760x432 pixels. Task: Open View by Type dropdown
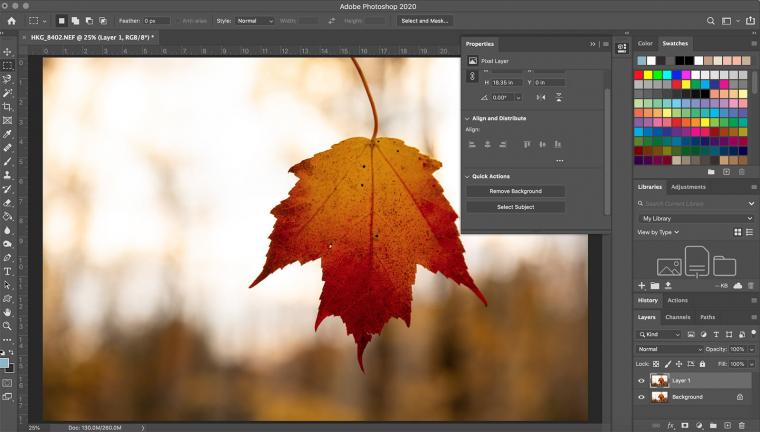pyautogui.click(x=658, y=232)
